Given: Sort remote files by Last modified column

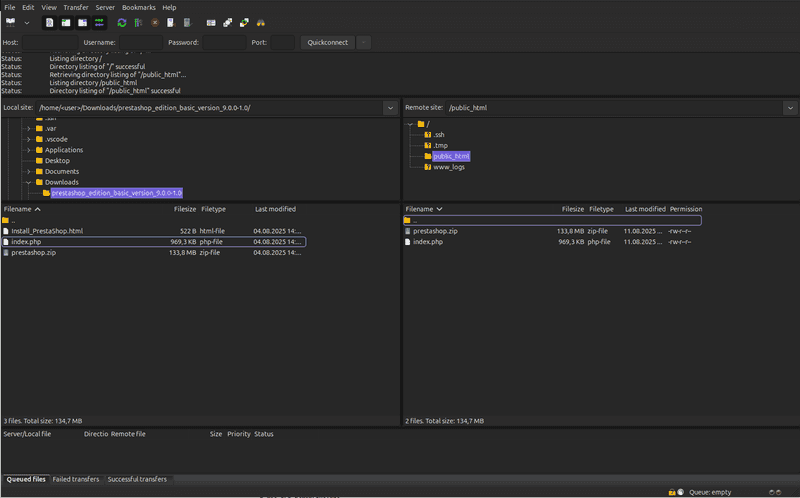Looking at the screenshot, I should click(645, 209).
